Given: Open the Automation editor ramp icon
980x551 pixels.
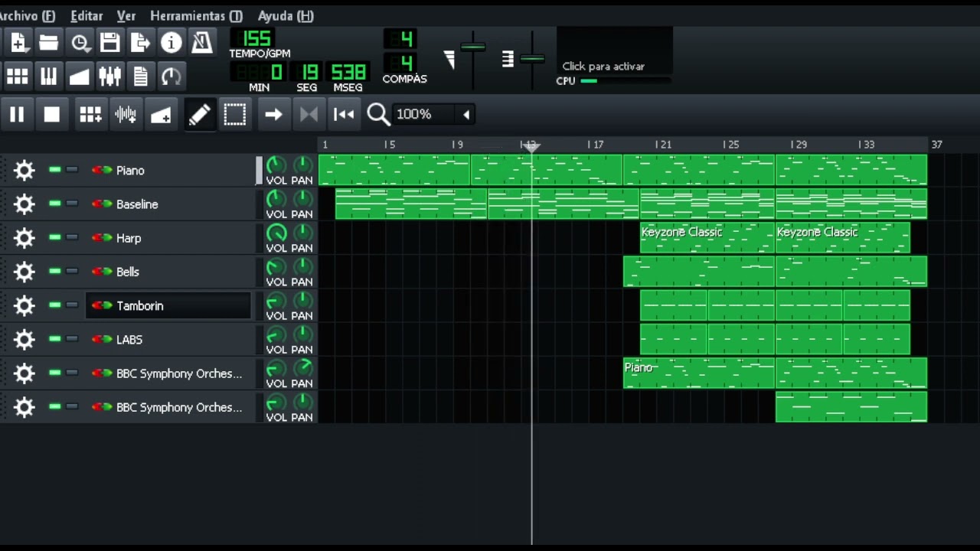Looking at the screenshot, I should (80, 76).
